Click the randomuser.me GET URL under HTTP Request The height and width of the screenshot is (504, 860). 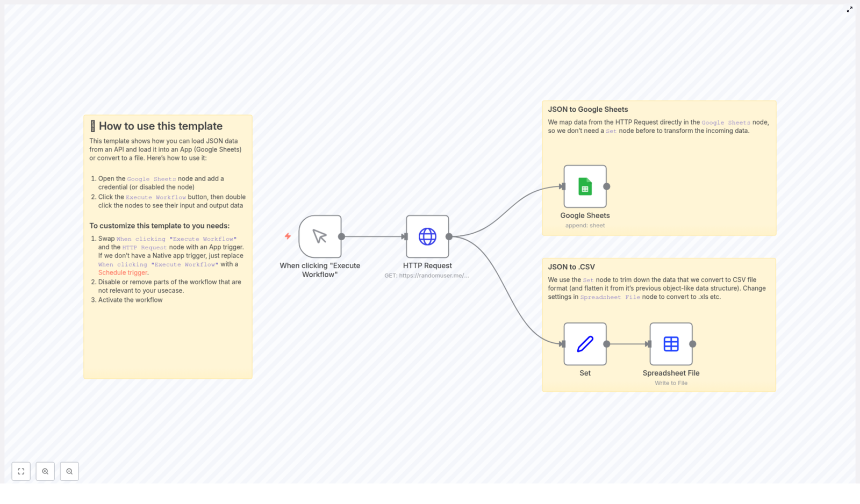[427, 275]
